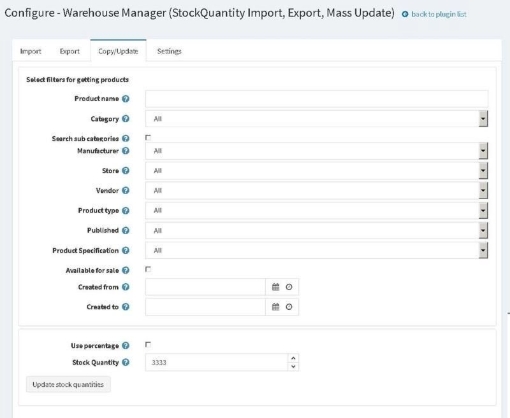Increase Stock Quantity with up arrow
This screenshot has width=510, height=418.
[293, 358]
